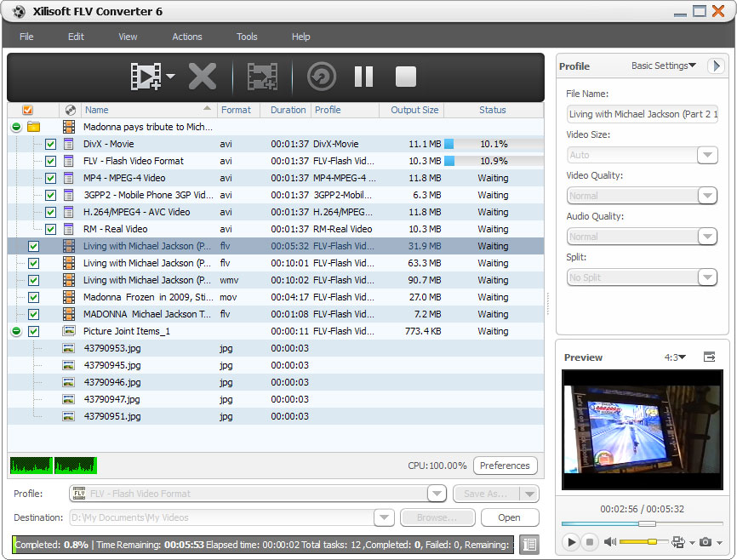Stop the preview playback
The width and height of the screenshot is (737, 560).
[x=590, y=542]
